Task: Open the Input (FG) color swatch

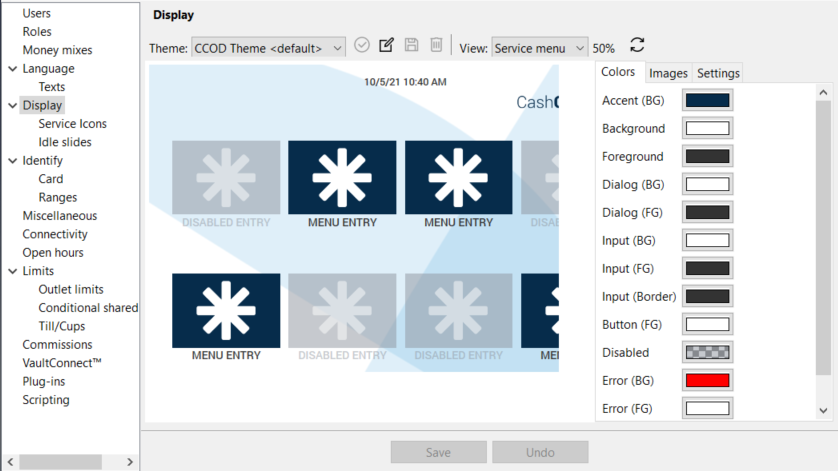Action: (x=708, y=268)
